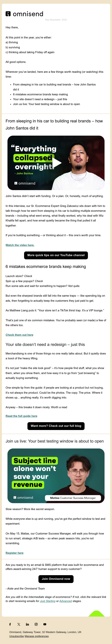Open the YouTube icon in footer
Viewport: 112px width, 644px height.
[x=45, y=624]
